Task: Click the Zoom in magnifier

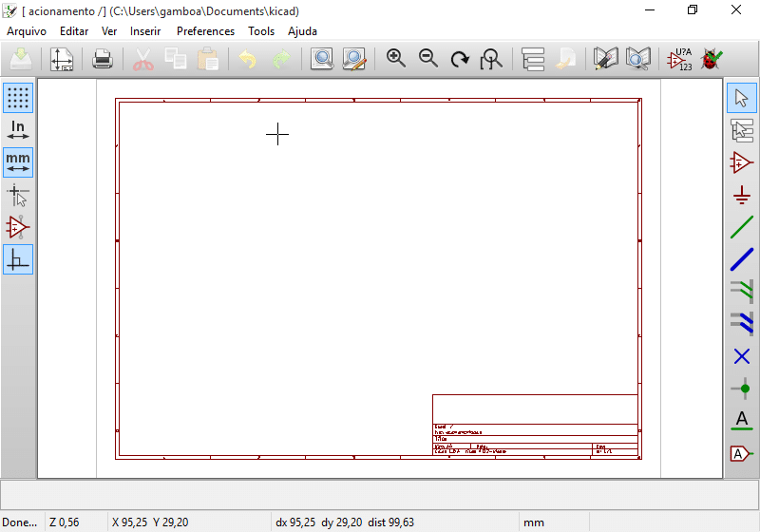Action: click(x=396, y=59)
